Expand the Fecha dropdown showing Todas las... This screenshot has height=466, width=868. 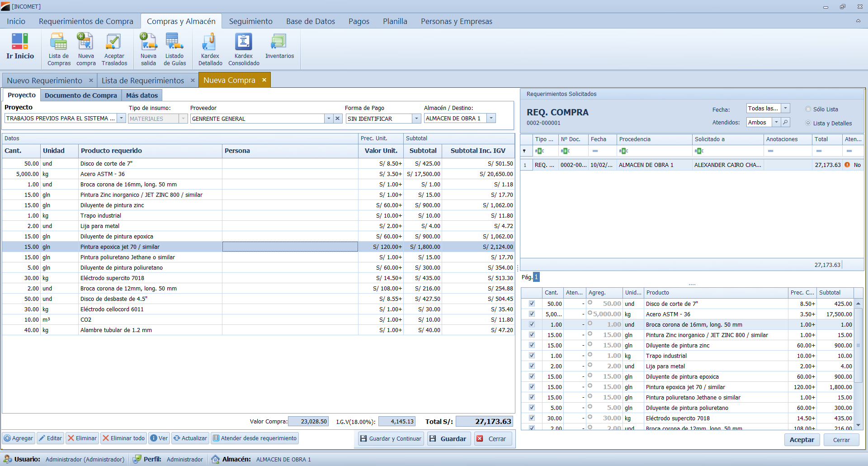click(x=786, y=108)
